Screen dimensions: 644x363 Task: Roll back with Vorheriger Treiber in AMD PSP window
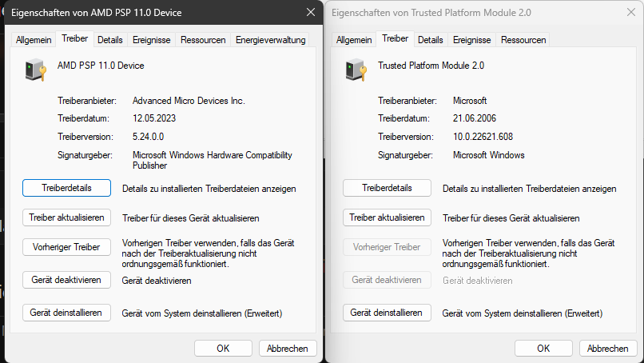[66, 247]
